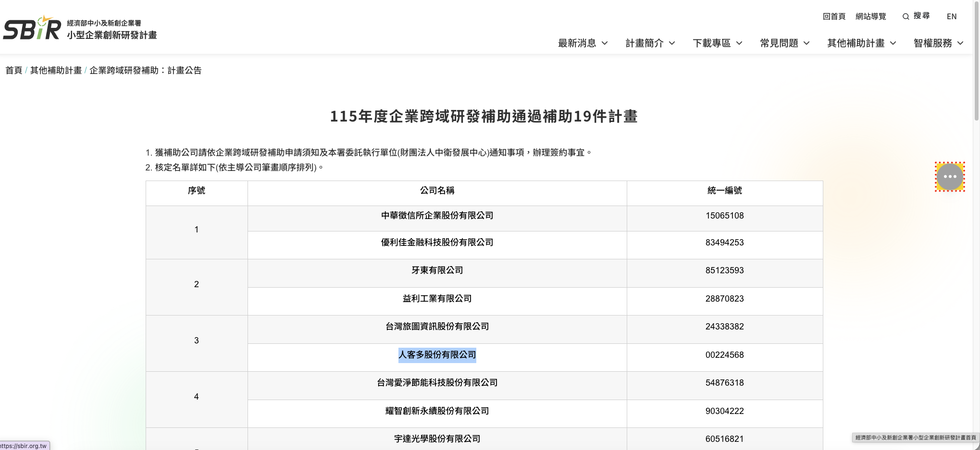The height and width of the screenshot is (450, 980).
Task: Expand the 智權服務 menu
Action: [939, 43]
